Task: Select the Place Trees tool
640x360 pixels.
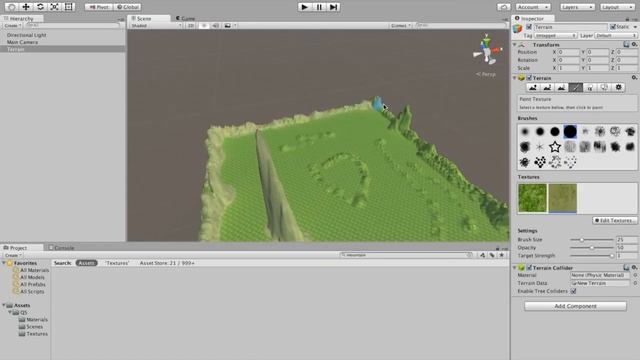Action: coord(590,87)
